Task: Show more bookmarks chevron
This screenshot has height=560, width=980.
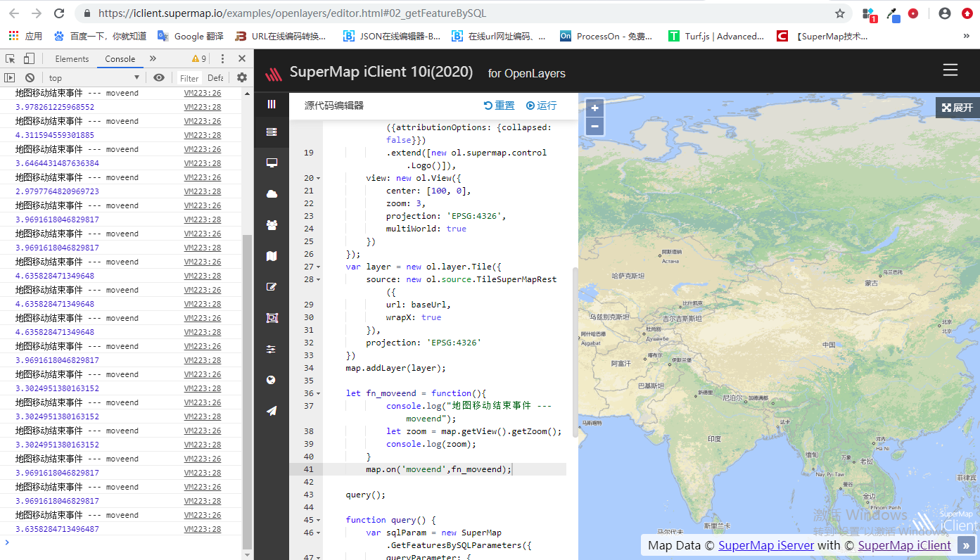Action: [967, 36]
